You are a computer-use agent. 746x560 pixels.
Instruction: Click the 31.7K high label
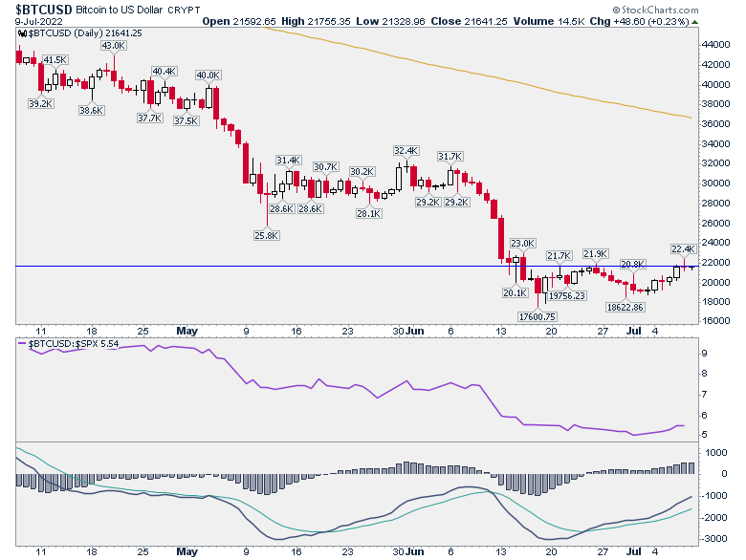click(x=450, y=157)
